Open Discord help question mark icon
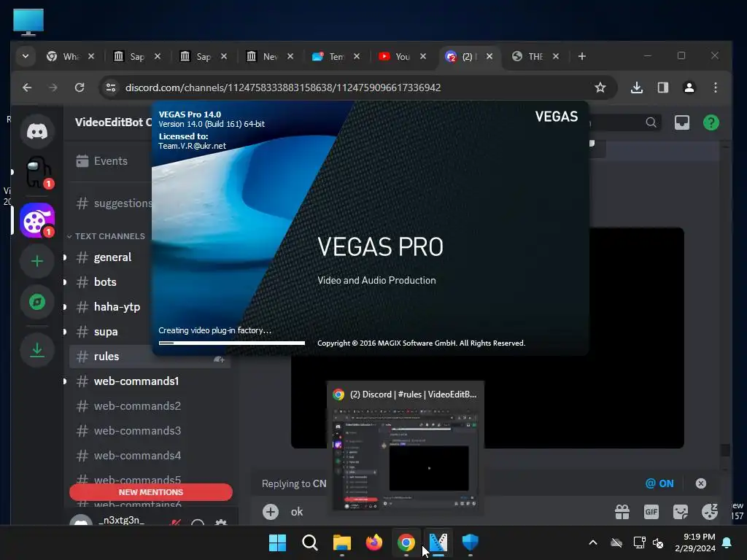Screen dimensions: 747x560 click(711, 122)
